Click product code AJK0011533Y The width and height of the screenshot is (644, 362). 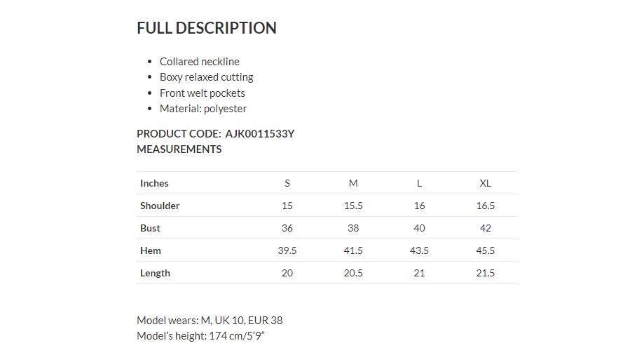point(259,133)
